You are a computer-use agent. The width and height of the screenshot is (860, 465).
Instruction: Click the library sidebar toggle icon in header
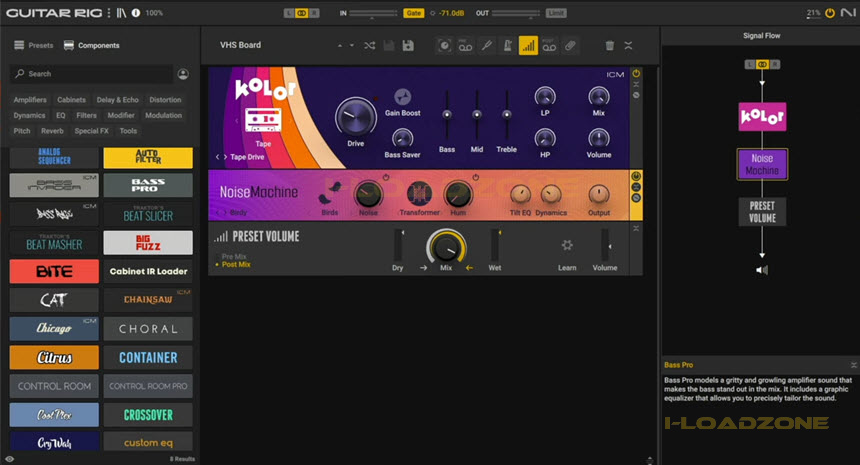pos(121,13)
